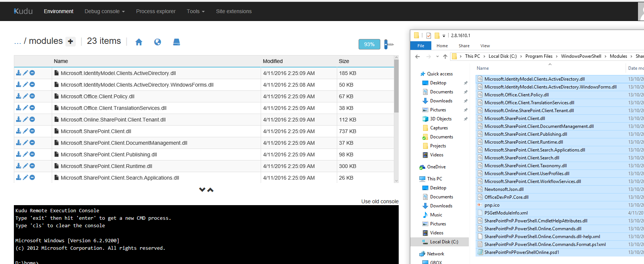This screenshot has height=264, width=644.
Task: Expand file list with down chevron
Action: click(x=202, y=190)
